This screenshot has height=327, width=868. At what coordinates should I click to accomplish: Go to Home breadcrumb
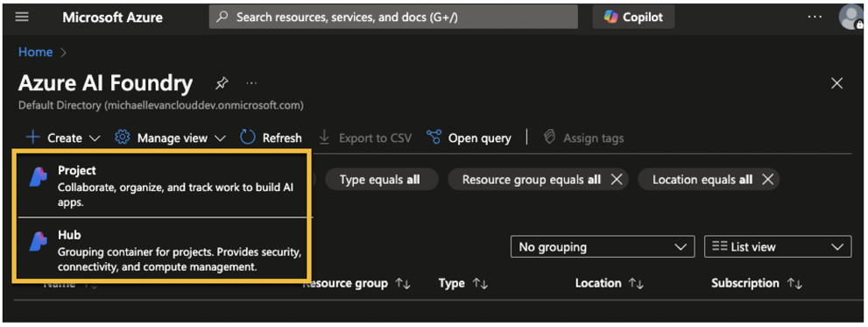coord(35,52)
